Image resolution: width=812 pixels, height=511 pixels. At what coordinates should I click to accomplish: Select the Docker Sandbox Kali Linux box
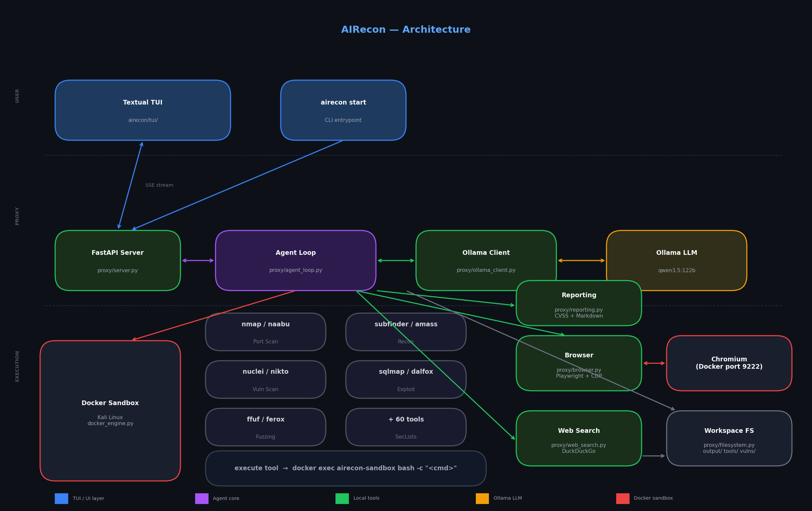pos(110,411)
